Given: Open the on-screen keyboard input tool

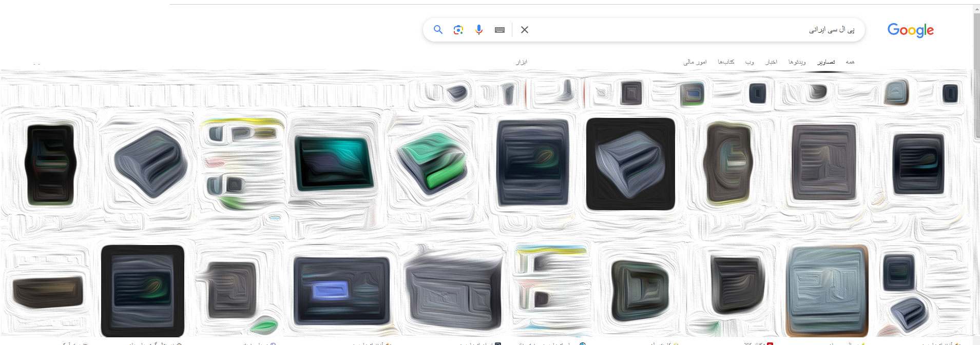Looking at the screenshot, I should click(x=499, y=30).
